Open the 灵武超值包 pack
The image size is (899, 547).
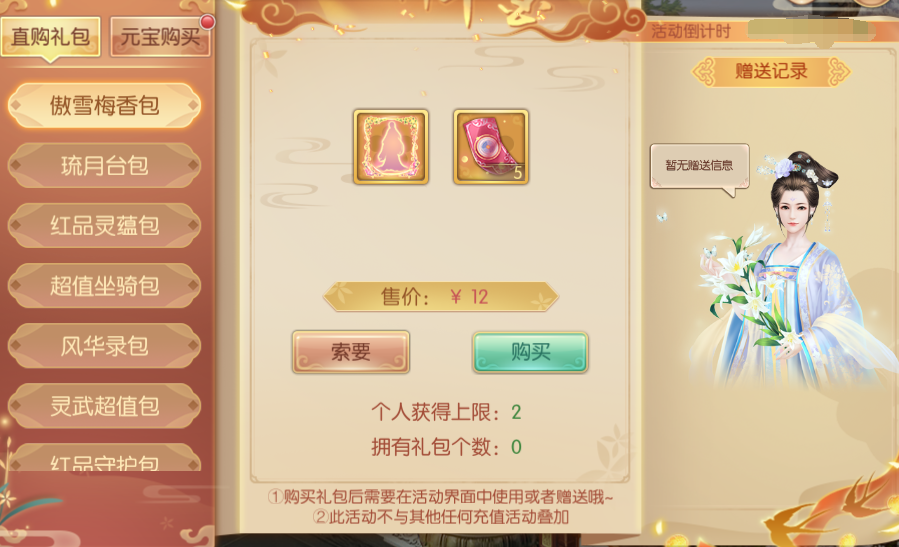tap(104, 406)
